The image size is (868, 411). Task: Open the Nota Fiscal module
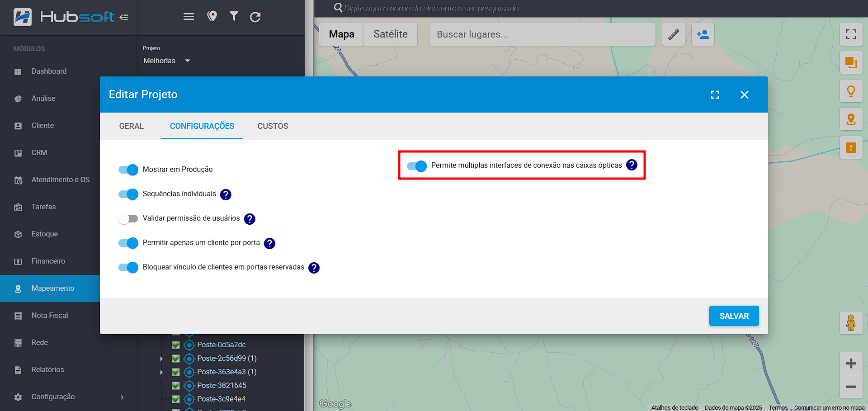50,316
